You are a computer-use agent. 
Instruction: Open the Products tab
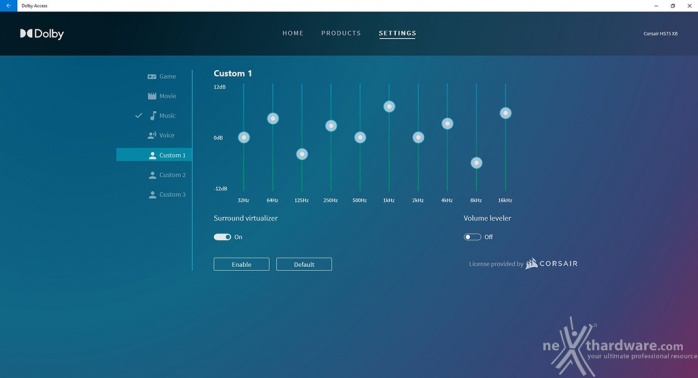pyautogui.click(x=341, y=33)
